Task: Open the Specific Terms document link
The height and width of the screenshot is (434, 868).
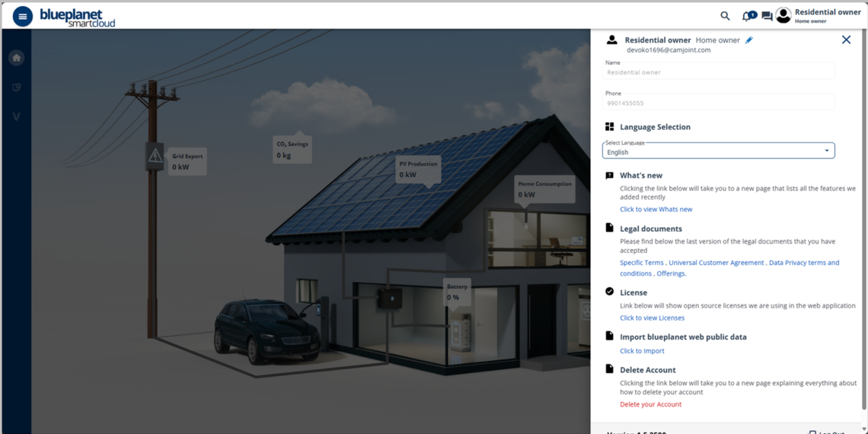Action: click(641, 263)
